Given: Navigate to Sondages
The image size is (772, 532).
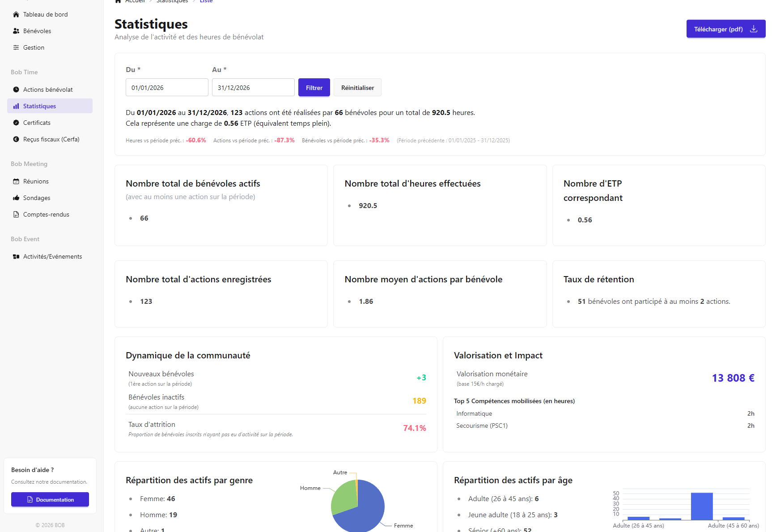Looking at the screenshot, I should (x=50, y=198).
